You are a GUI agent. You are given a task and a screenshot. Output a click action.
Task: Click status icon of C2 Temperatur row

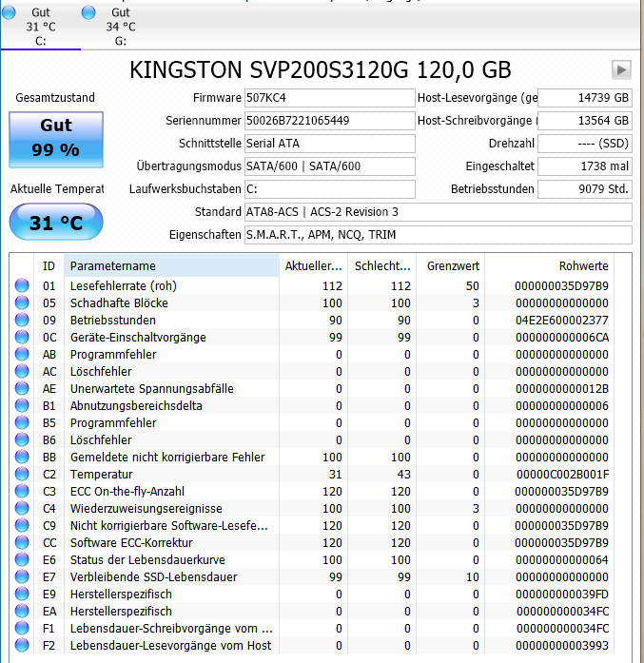pos(22,474)
